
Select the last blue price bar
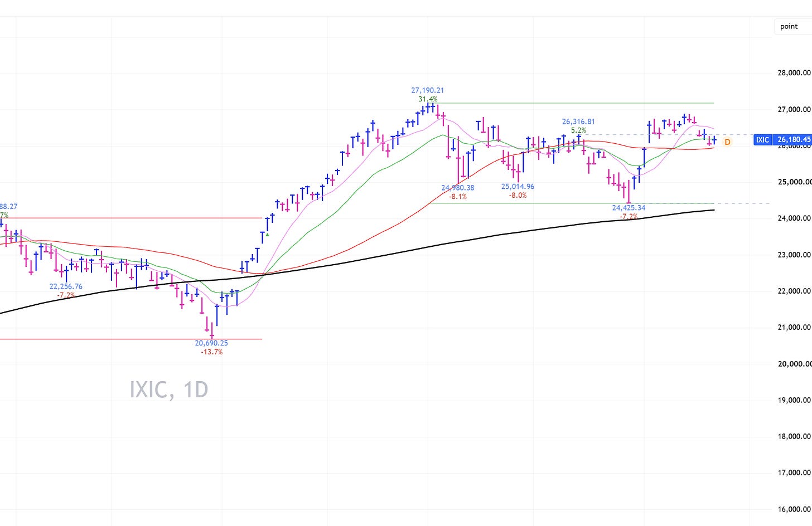[714, 140]
